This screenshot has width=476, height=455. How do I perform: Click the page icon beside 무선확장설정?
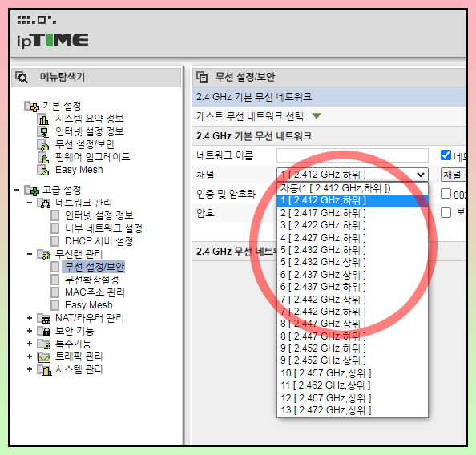point(55,280)
